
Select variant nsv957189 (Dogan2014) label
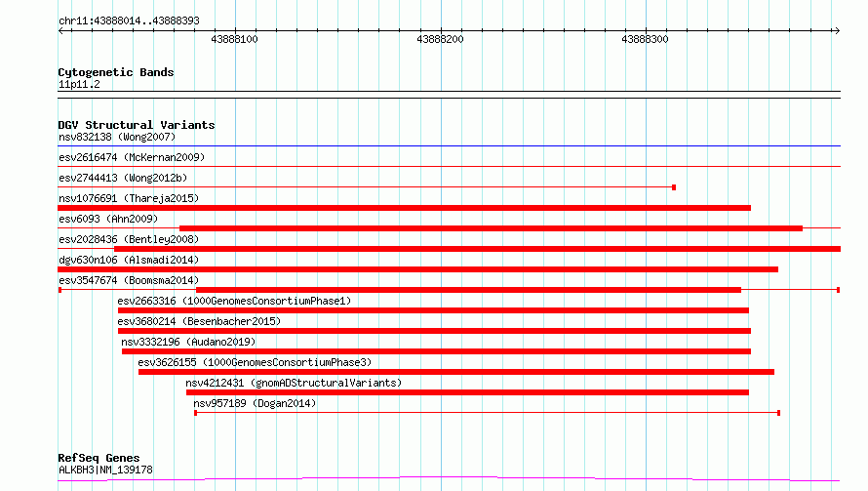click(x=255, y=403)
